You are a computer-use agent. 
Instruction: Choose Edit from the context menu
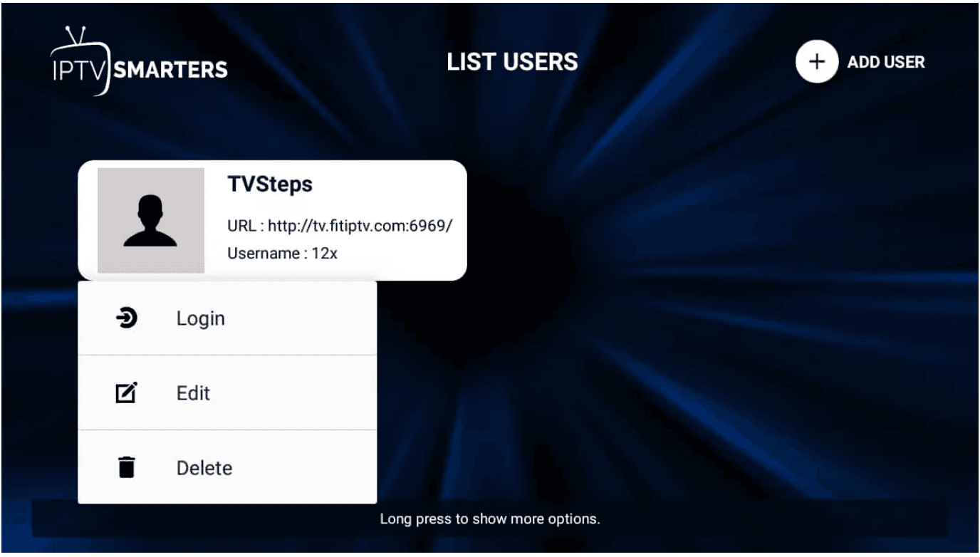[x=193, y=392]
